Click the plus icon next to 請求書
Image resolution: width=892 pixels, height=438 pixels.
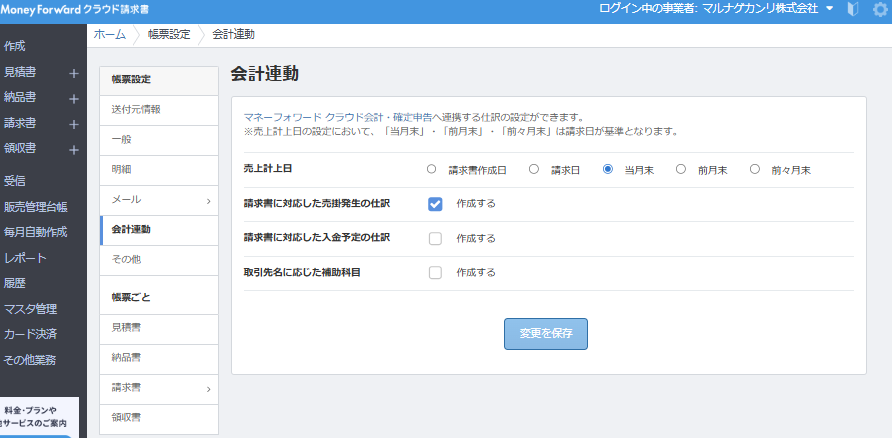[73, 124]
